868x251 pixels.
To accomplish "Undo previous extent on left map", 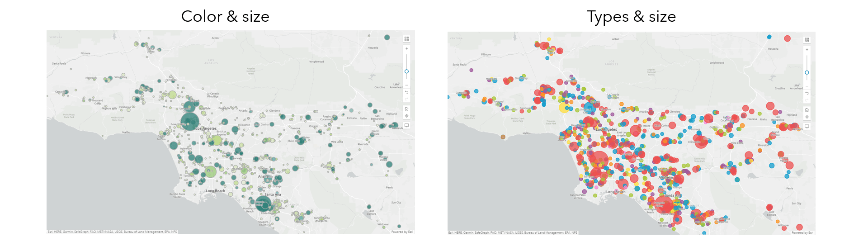I will tap(406, 92).
